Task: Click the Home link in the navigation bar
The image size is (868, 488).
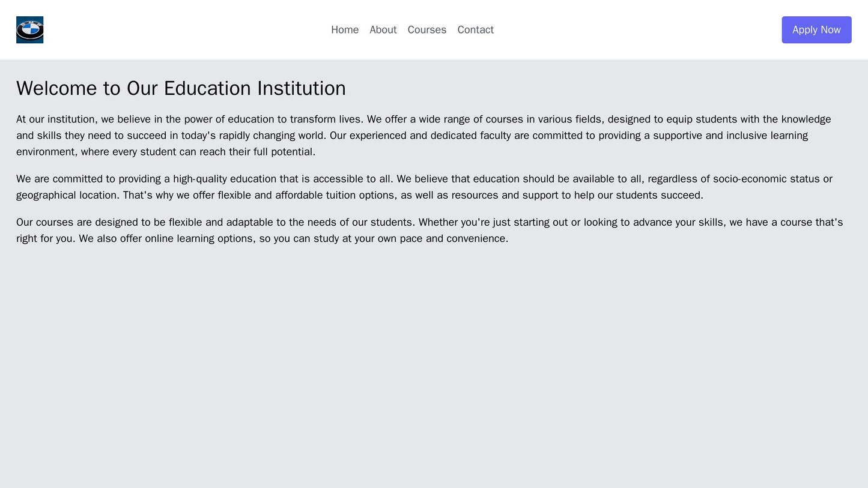Action: click(x=344, y=29)
